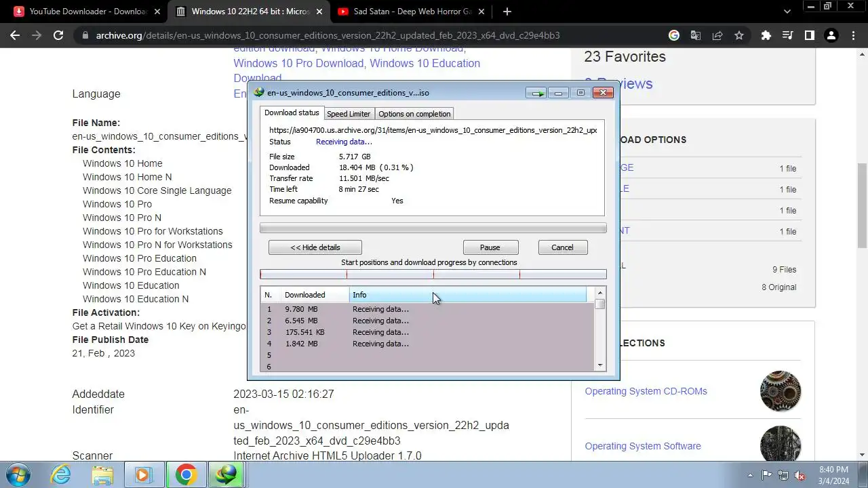The image size is (868, 488).
Task: Reload the archive.org page
Action: click(x=58, y=35)
